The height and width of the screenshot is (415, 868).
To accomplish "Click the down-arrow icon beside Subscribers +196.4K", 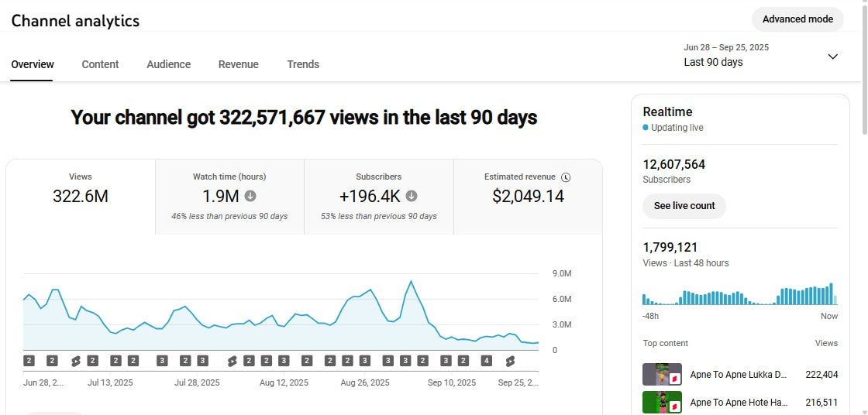I will [412, 196].
